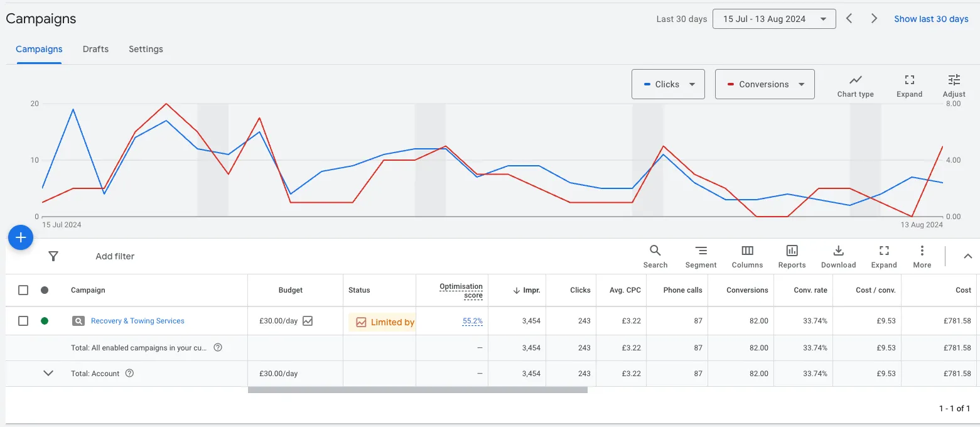Click Show last 30 days link

click(x=931, y=19)
